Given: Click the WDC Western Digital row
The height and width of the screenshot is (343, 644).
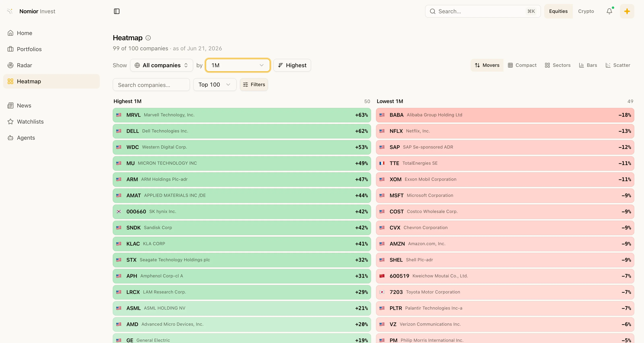Looking at the screenshot, I should click(242, 147).
